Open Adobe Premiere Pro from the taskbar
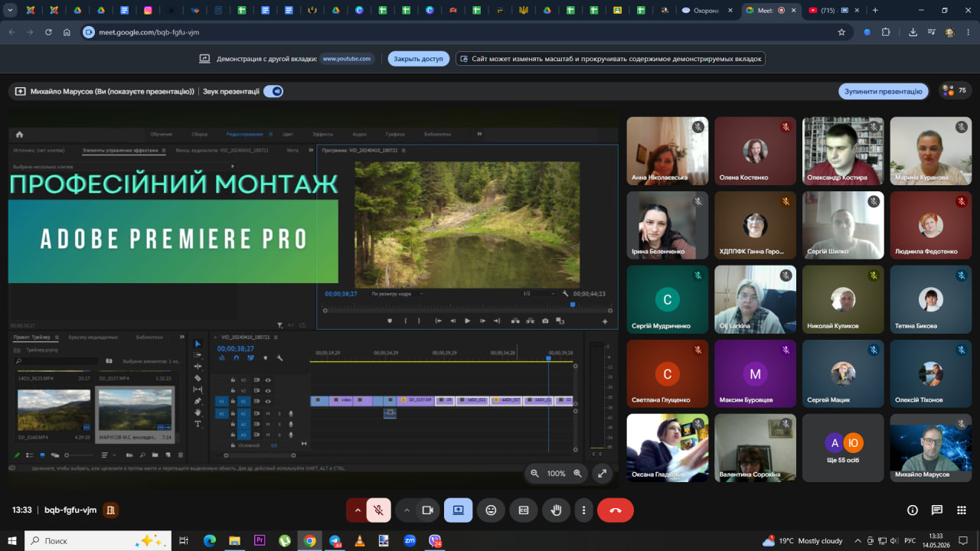This screenshot has height=551, width=980. 260,540
